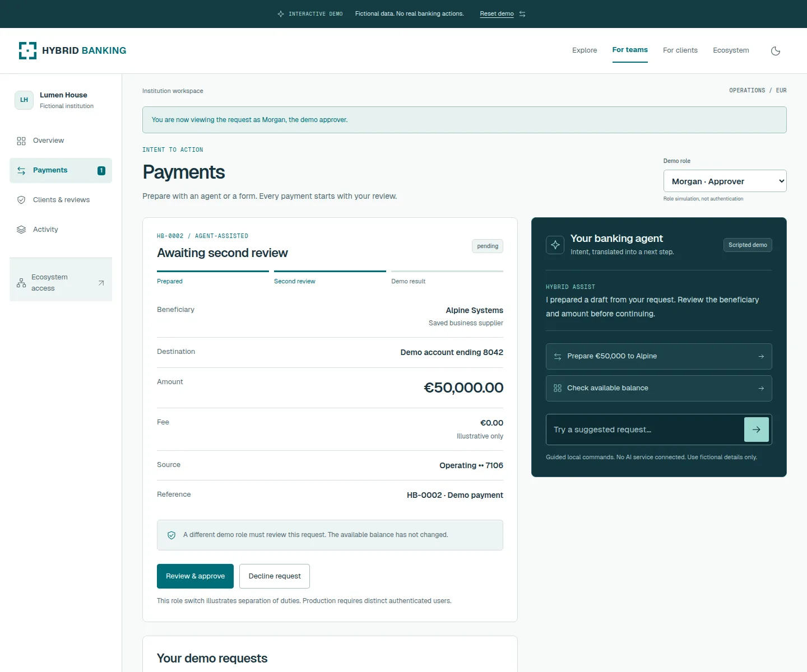Select the Second review progress step
Viewport: 807px width, 672px height.
330,278
